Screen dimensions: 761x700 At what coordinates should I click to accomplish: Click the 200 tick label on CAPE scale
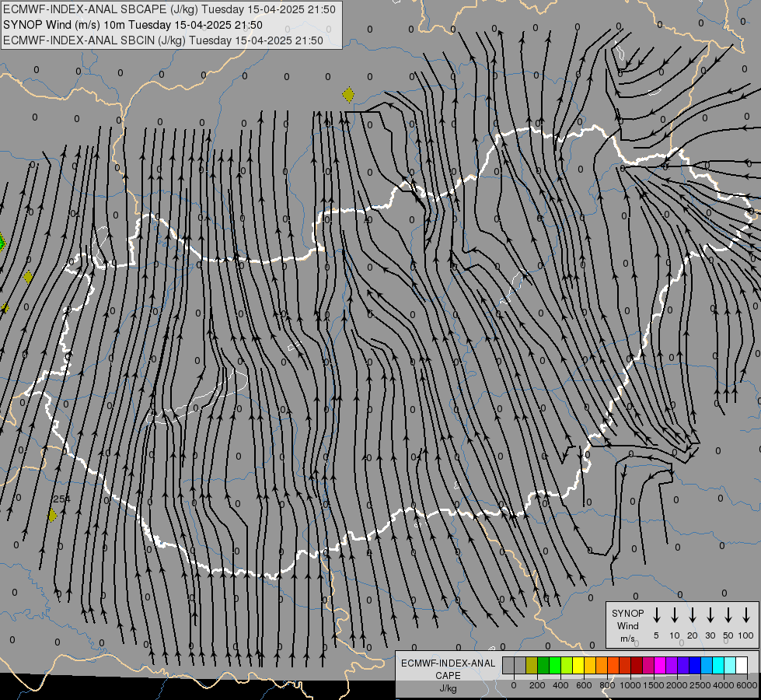click(537, 685)
